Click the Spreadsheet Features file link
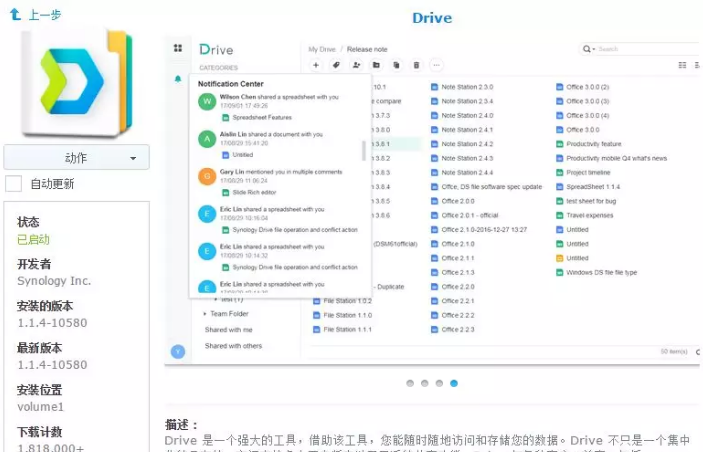Image resolution: width=703 pixels, height=452 pixels. [262, 117]
